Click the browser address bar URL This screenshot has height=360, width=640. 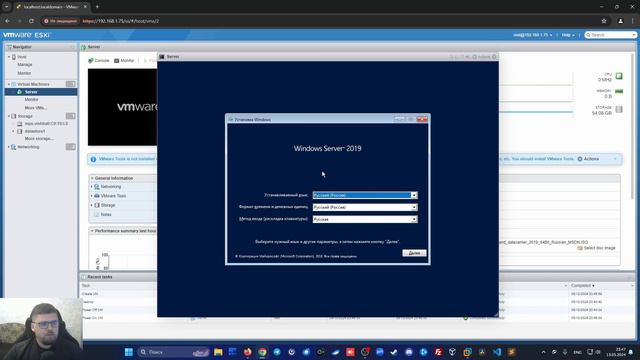[x=121, y=21]
